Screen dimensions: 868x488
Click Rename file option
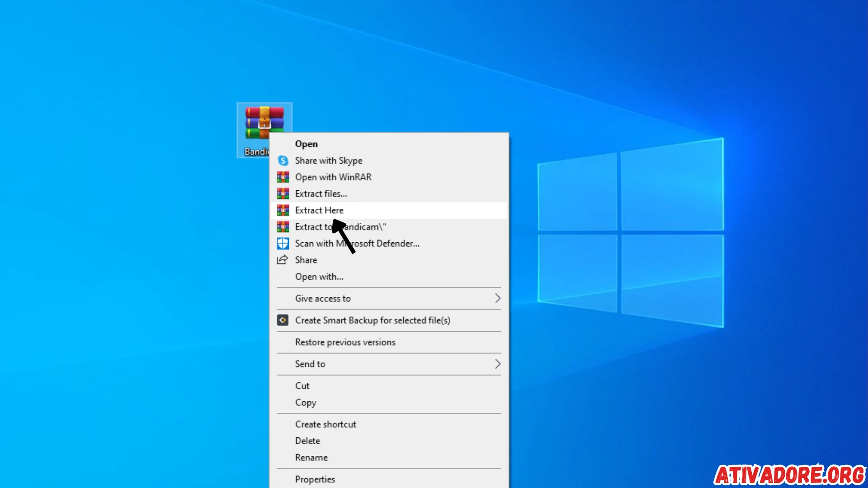tap(312, 458)
